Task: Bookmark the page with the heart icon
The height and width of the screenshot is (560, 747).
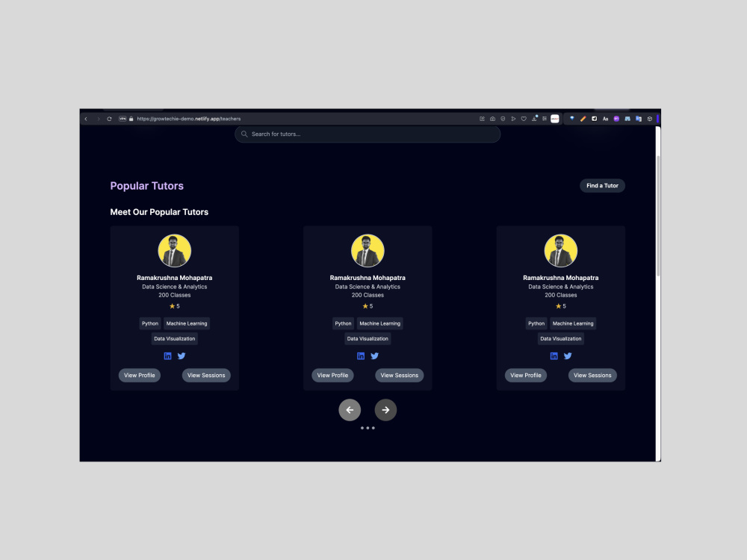Action: [524, 119]
